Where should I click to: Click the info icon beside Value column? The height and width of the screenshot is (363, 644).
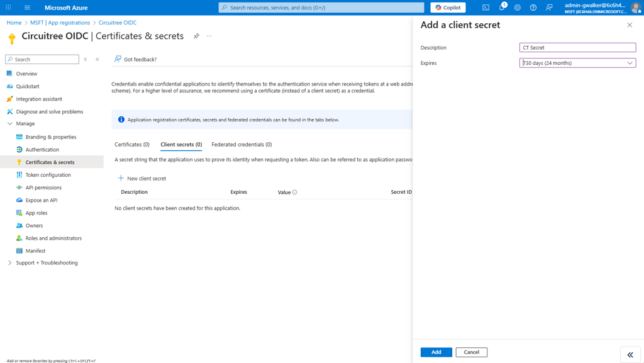coord(294,193)
